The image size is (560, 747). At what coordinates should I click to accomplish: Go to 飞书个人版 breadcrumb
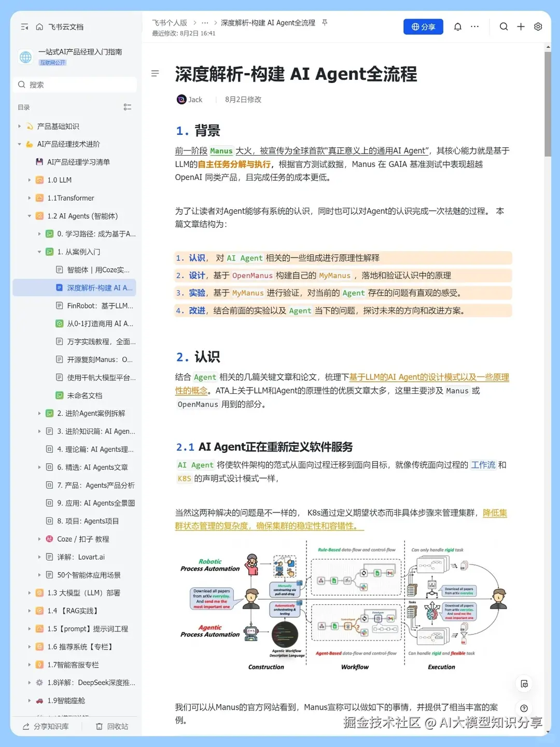(170, 23)
